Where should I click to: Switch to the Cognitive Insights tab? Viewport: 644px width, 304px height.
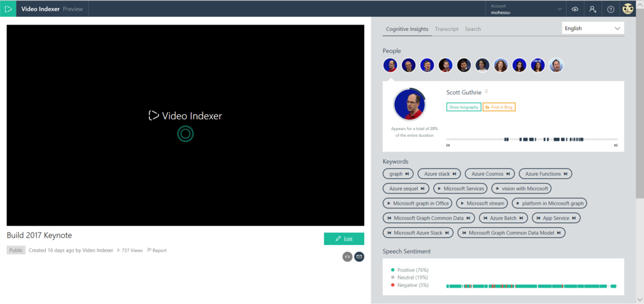pyautogui.click(x=407, y=29)
